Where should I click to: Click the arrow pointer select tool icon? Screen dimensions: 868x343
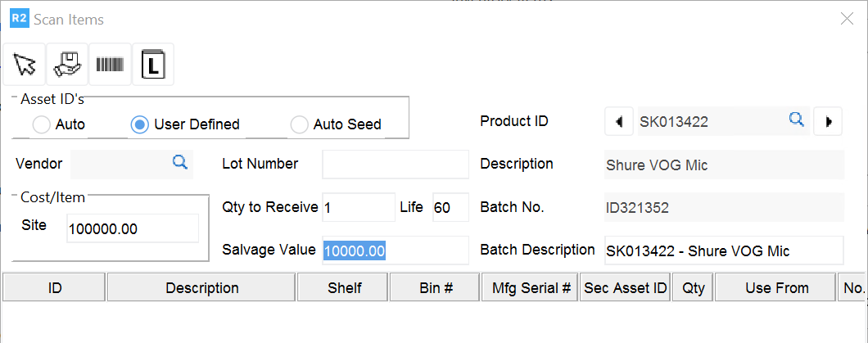coord(25,64)
